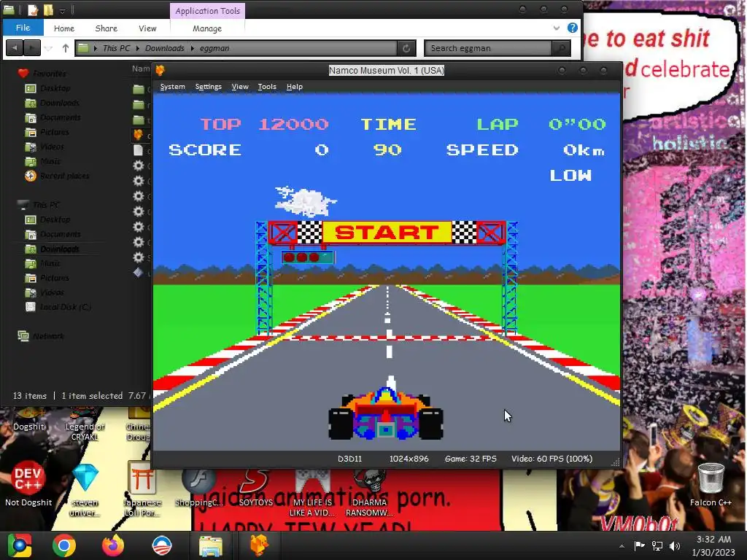Go up one folder level in Explorer
Image resolution: width=747 pixels, height=560 pixels.
(x=65, y=48)
